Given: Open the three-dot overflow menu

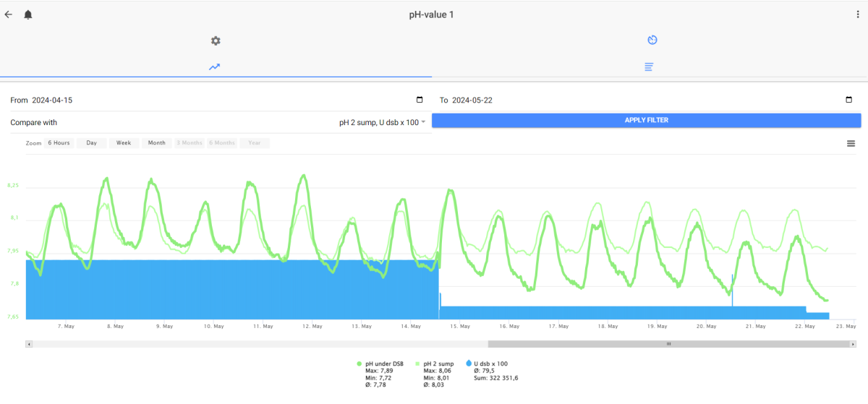Looking at the screenshot, I should click(x=858, y=14).
